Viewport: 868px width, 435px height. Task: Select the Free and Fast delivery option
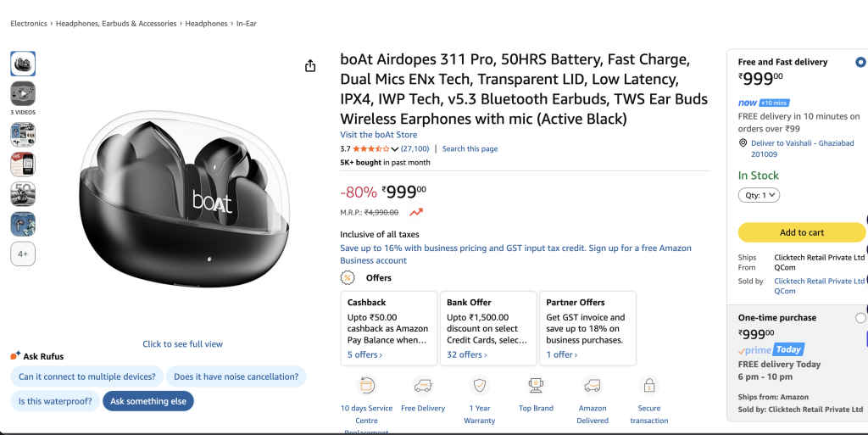tap(860, 62)
